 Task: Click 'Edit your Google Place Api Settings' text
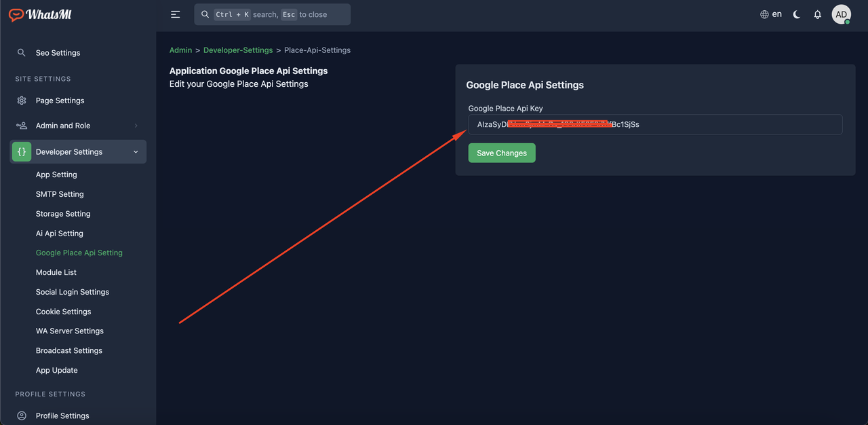(x=239, y=84)
